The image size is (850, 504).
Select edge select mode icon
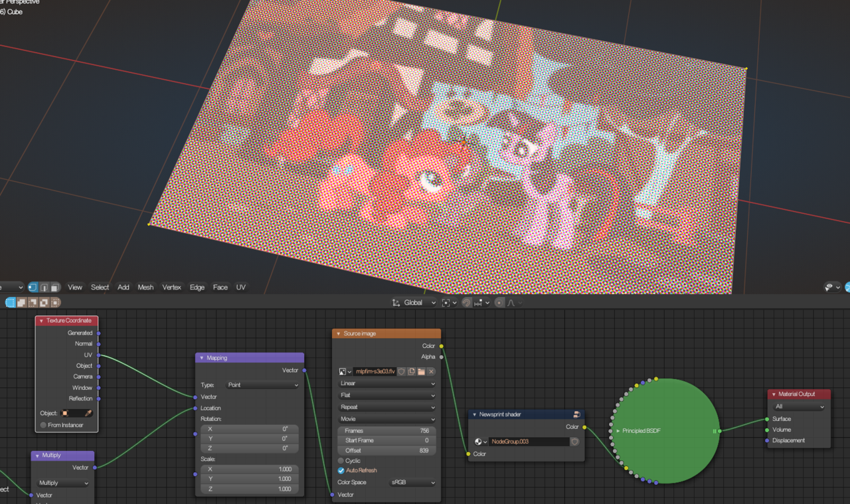click(x=44, y=287)
